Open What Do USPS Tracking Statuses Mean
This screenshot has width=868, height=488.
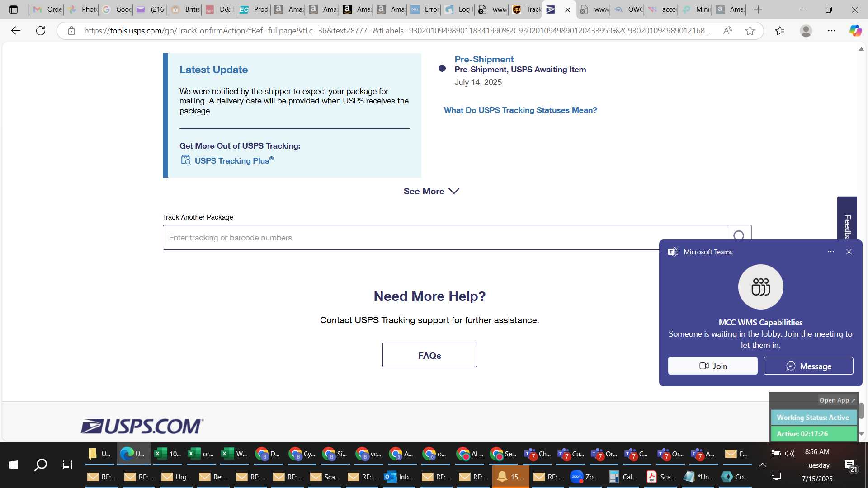520,110
